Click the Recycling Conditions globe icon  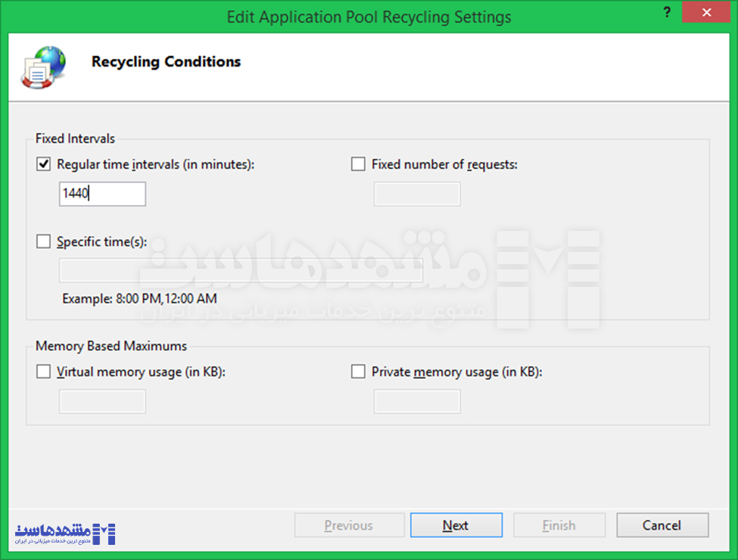(43, 67)
